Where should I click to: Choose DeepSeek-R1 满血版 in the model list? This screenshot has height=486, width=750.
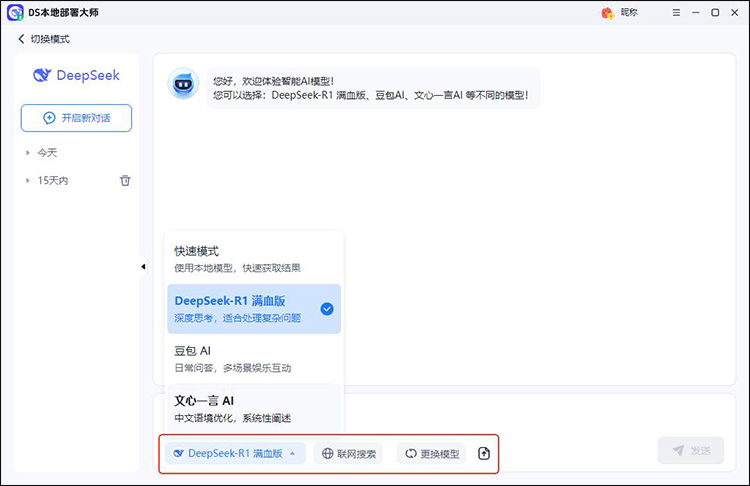click(x=254, y=309)
